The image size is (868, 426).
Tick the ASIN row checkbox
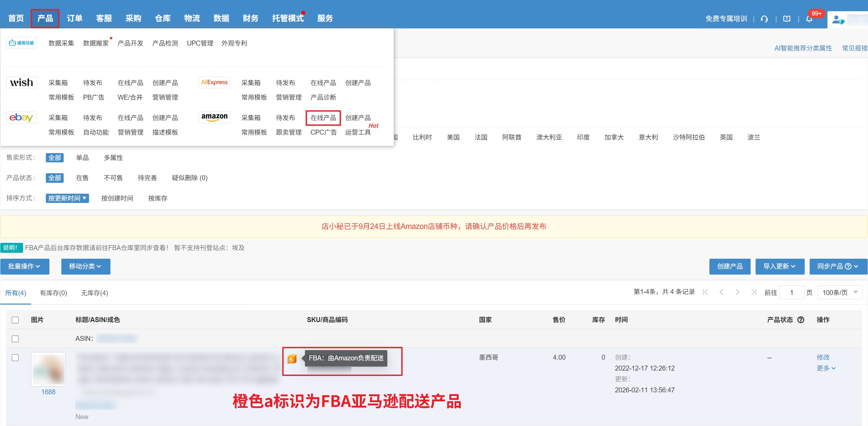(15, 339)
